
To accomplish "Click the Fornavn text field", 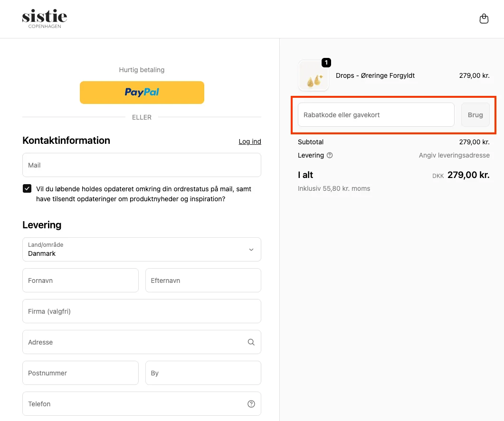I will tap(80, 281).
